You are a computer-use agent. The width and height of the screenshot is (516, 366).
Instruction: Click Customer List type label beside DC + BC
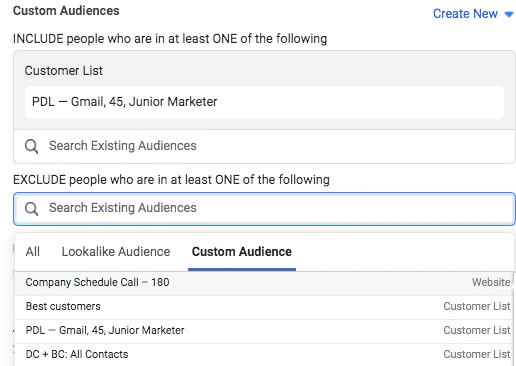(x=477, y=354)
